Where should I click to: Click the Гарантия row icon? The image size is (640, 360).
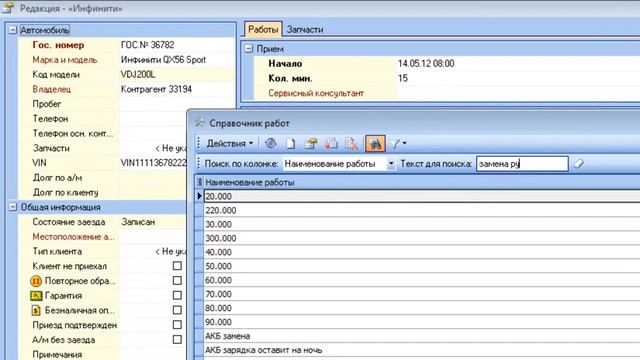(36, 296)
